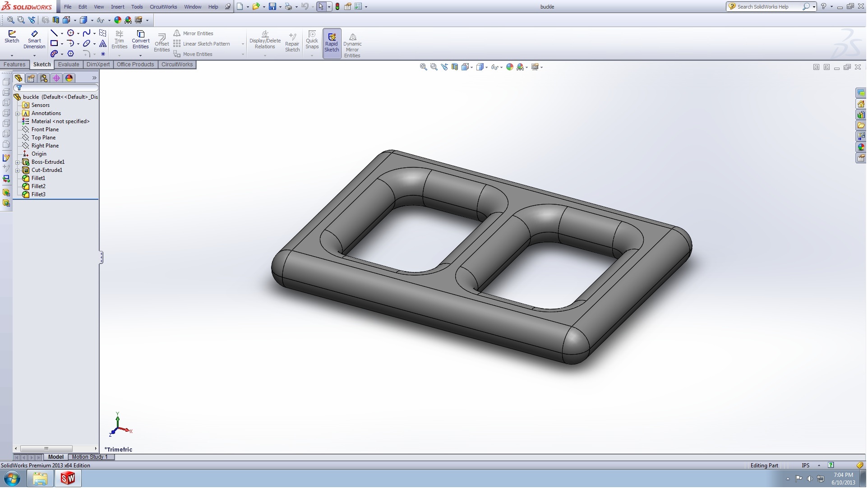Click the Windows Start button
This screenshot has width=868, height=489.
12,479
